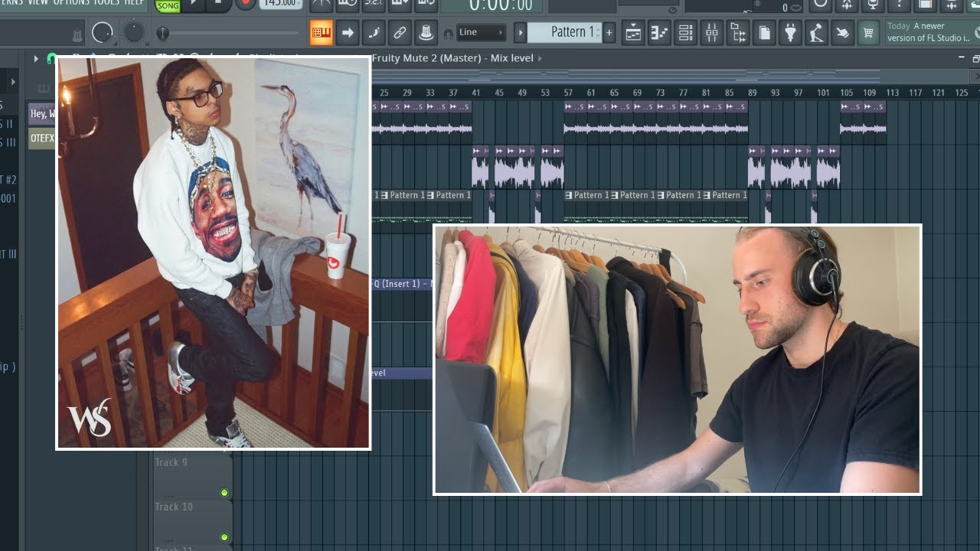
Task: Click the producer webcam video overlay
Action: pos(678,360)
